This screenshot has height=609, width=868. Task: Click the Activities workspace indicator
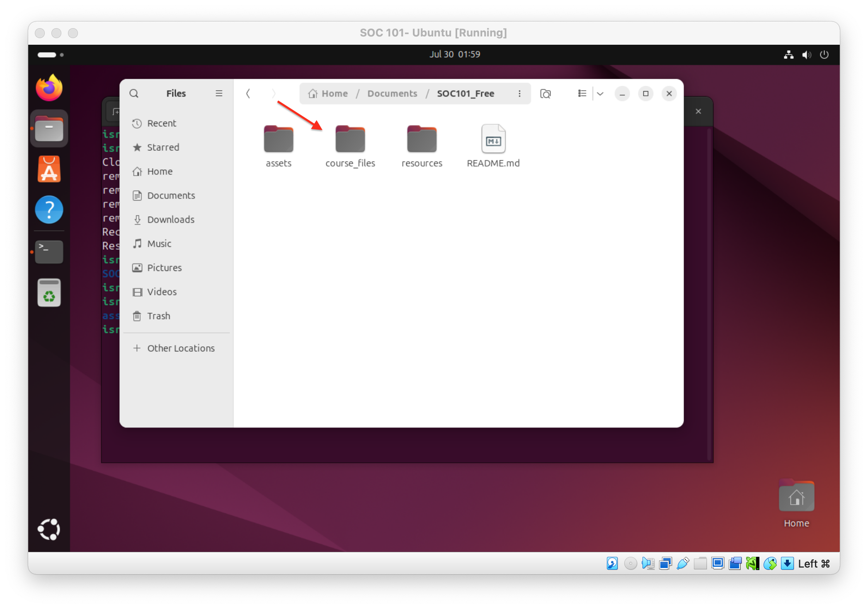(51, 55)
